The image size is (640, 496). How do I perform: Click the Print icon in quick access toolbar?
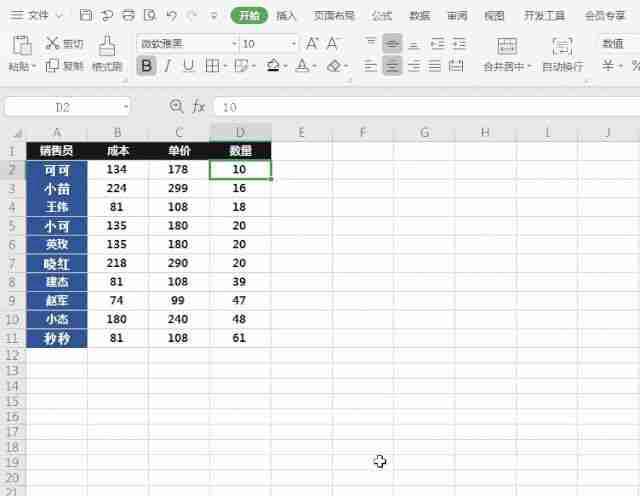[128, 16]
